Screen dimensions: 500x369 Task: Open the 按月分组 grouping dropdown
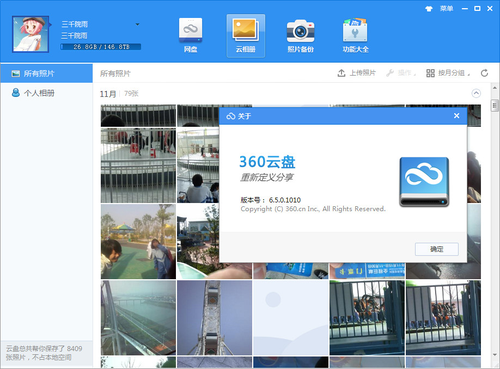pos(448,73)
